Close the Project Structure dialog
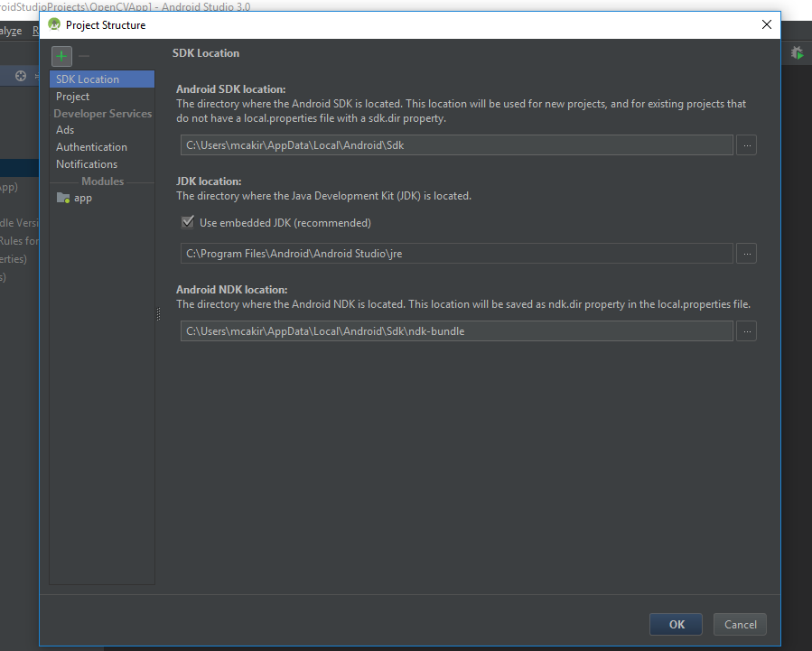 (767, 24)
